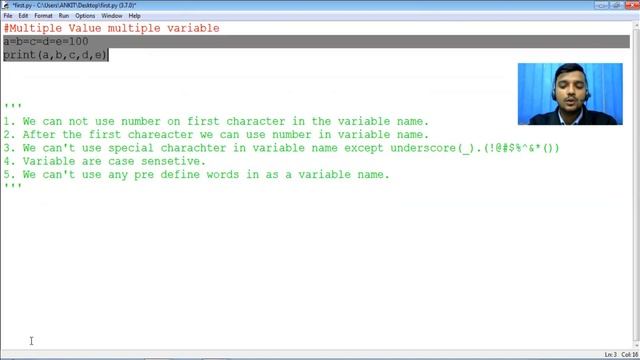Click the code line 'print(a,b,c,d,e)'
The width and height of the screenshot is (640, 360).
tap(55, 55)
